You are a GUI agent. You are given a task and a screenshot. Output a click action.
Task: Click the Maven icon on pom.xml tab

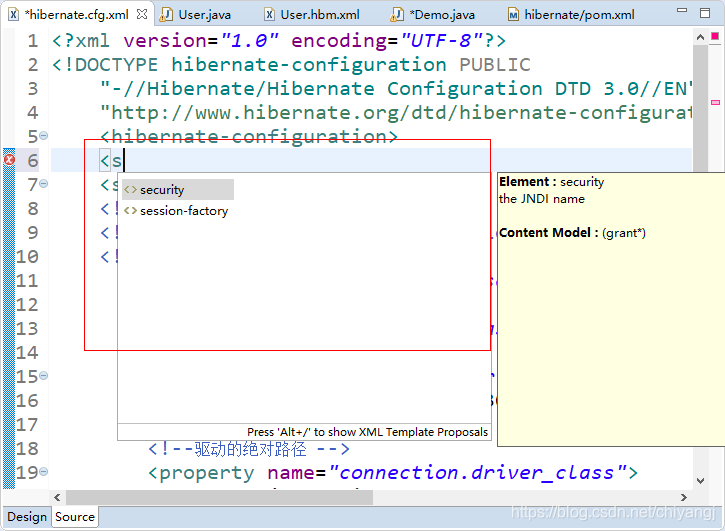pyautogui.click(x=513, y=15)
